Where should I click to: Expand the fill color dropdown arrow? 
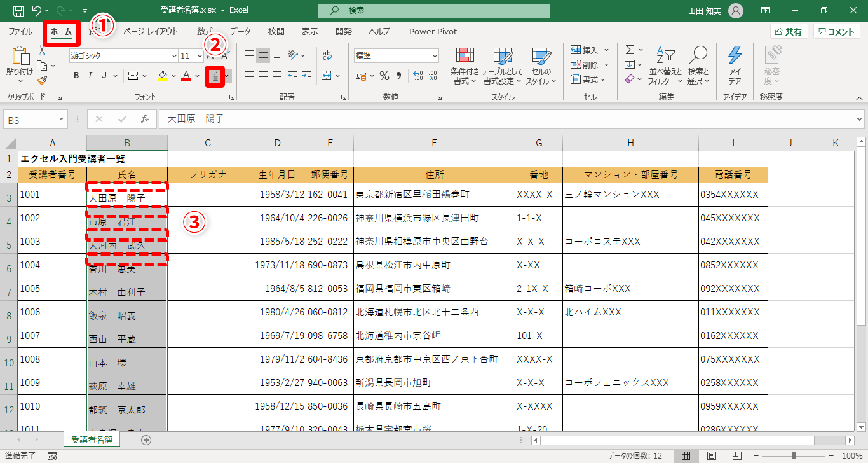pyautogui.click(x=173, y=76)
